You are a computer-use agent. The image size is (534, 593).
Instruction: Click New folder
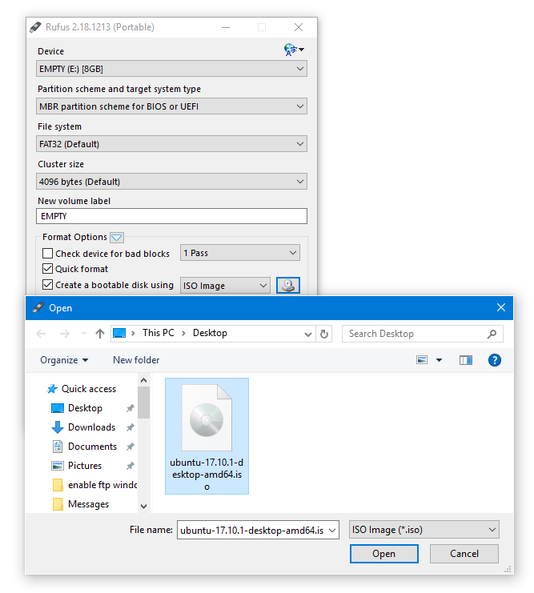point(136,360)
